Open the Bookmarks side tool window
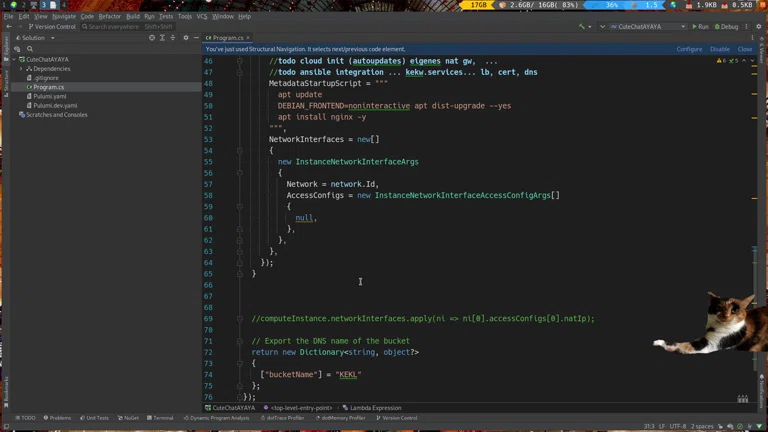The height and width of the screenshot is (432, 768). pos(6,391)
